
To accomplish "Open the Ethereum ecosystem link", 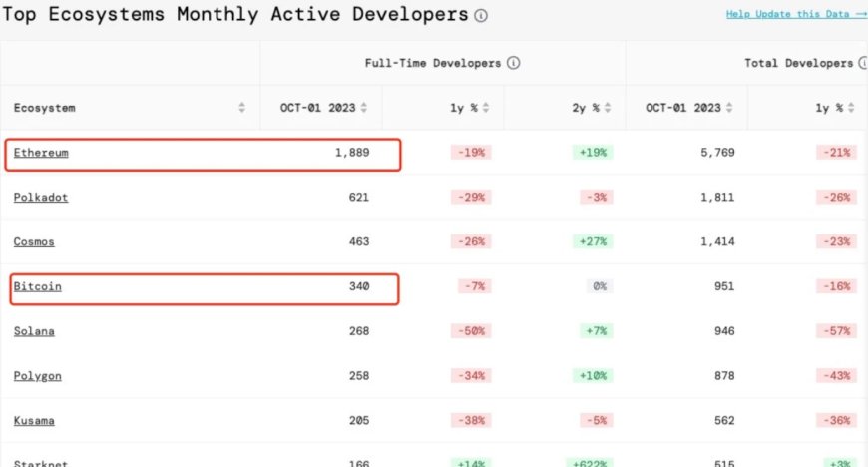I will coord(41,153).
